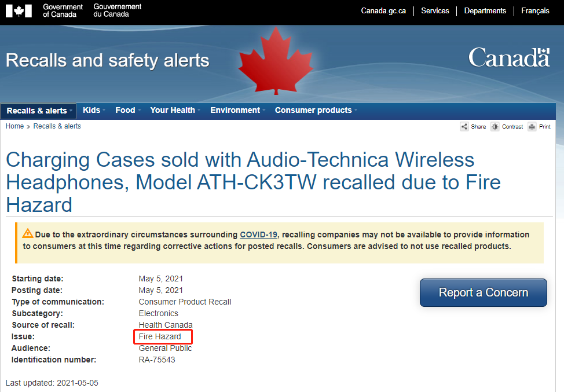Open the Departments link
Screen dimensions: 564x392
(485, 11)
